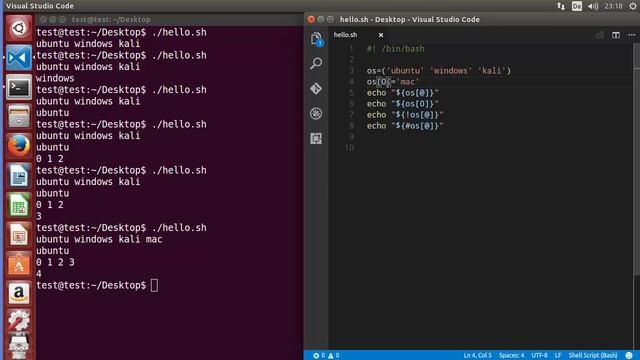Open the editor More Actions menu

pyautogui.click(x=631, y=35)
